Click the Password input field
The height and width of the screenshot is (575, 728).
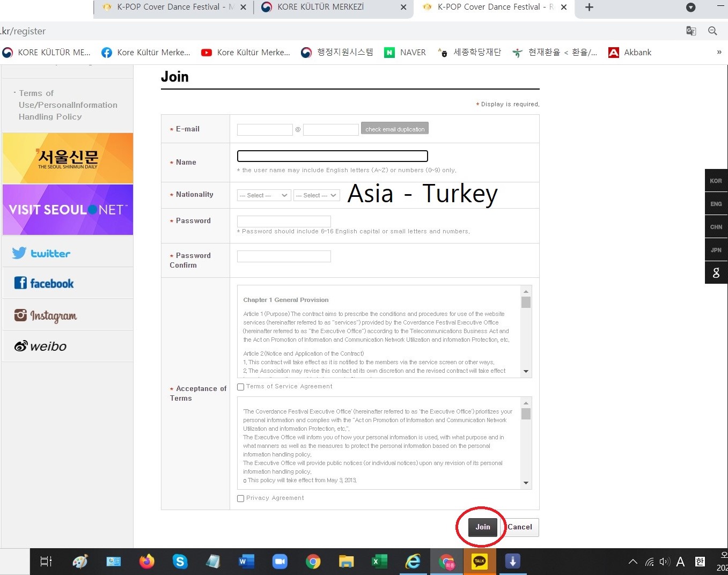pyautogui.click(x=284, y=221)
